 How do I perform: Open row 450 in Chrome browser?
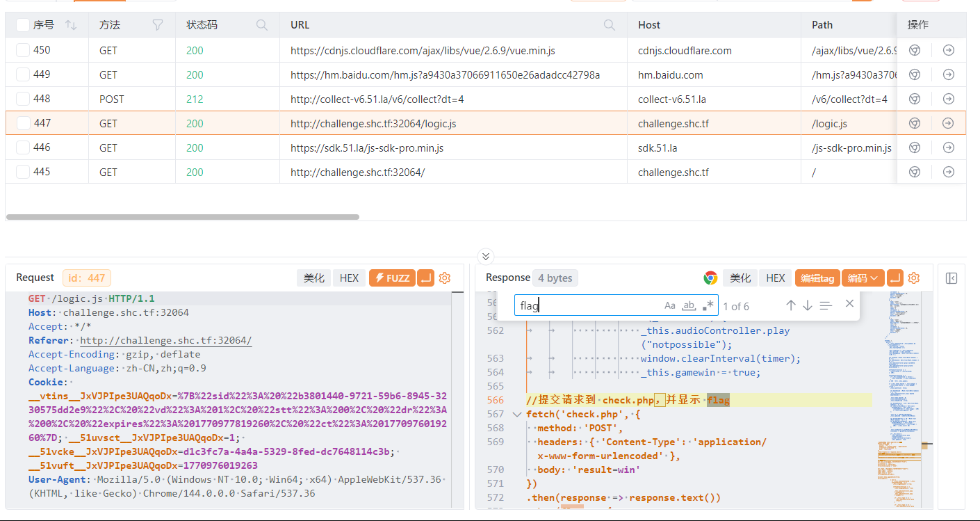pos(915,50)
